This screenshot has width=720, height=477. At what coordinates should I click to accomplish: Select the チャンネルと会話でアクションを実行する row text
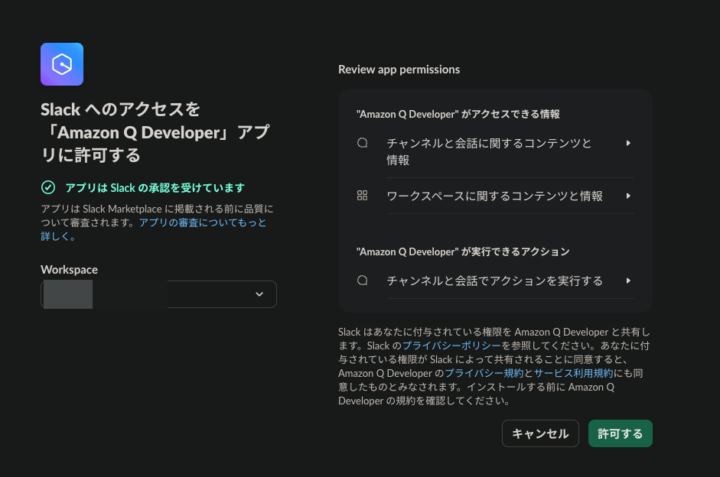tap(495, 281)
